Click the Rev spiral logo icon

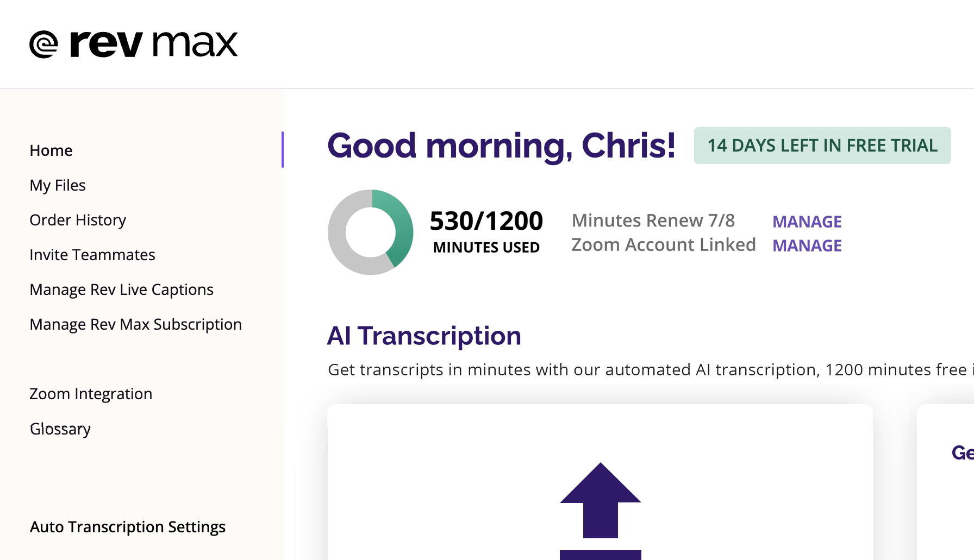point(43,44)
